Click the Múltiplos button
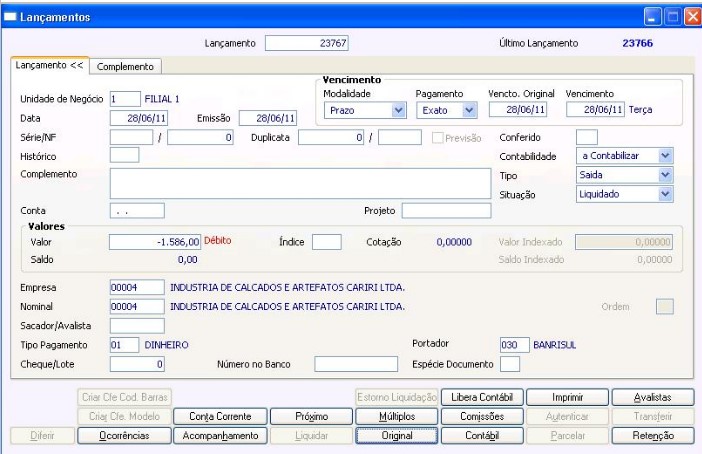The image size is (702, 454). 397,416
